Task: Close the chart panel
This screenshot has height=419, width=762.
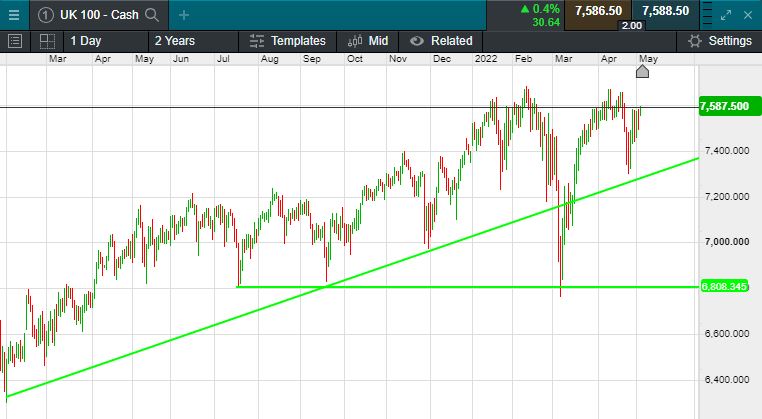Action: click(x=748, y=15)
